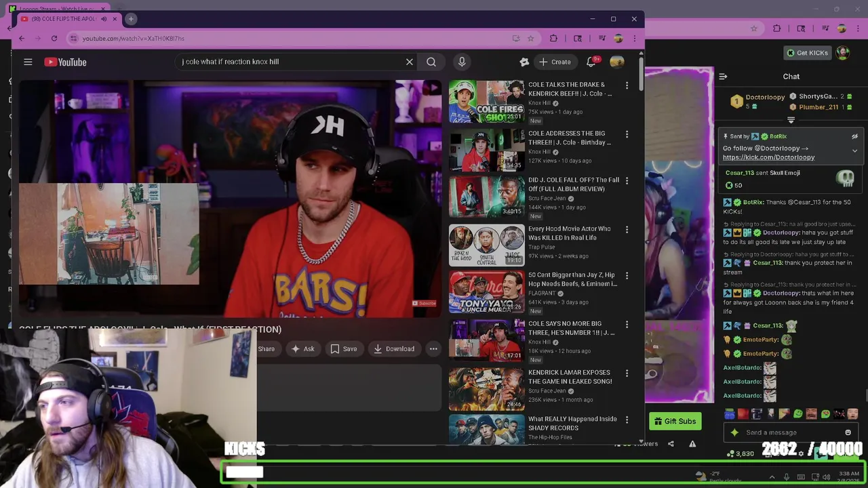The height and width of the screenshot is (488, 868).
Task: Open the taskbar weather widget
Action: pyautogui.click(x=719, y=476)
